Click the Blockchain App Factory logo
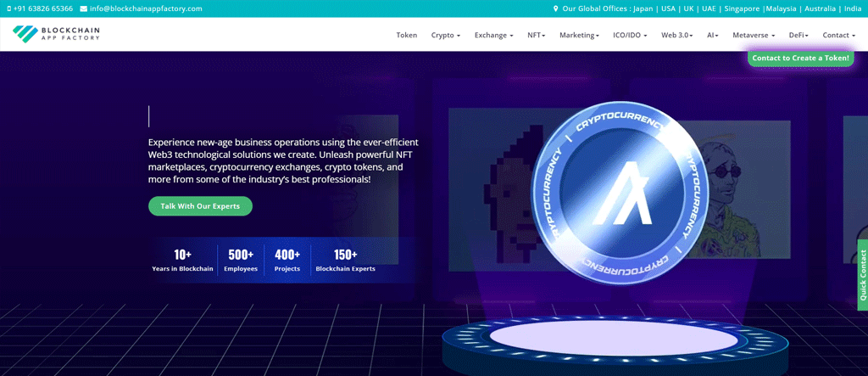Viewport: 868px width, 376px height. 56,34
